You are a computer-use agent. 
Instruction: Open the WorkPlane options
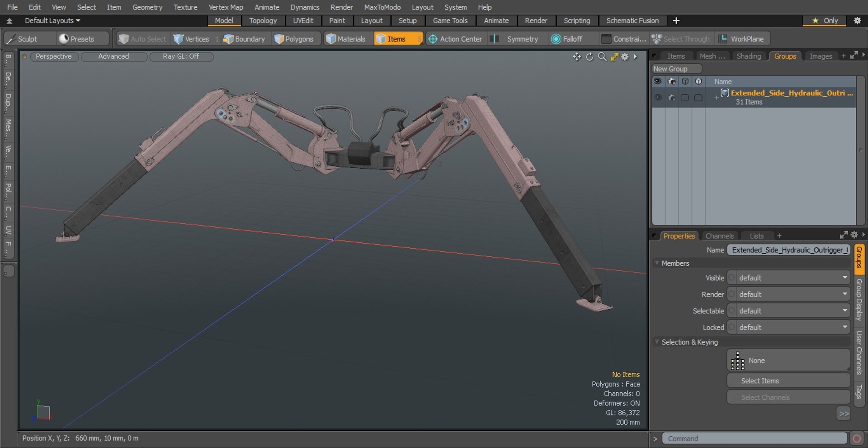coord(741,39)
